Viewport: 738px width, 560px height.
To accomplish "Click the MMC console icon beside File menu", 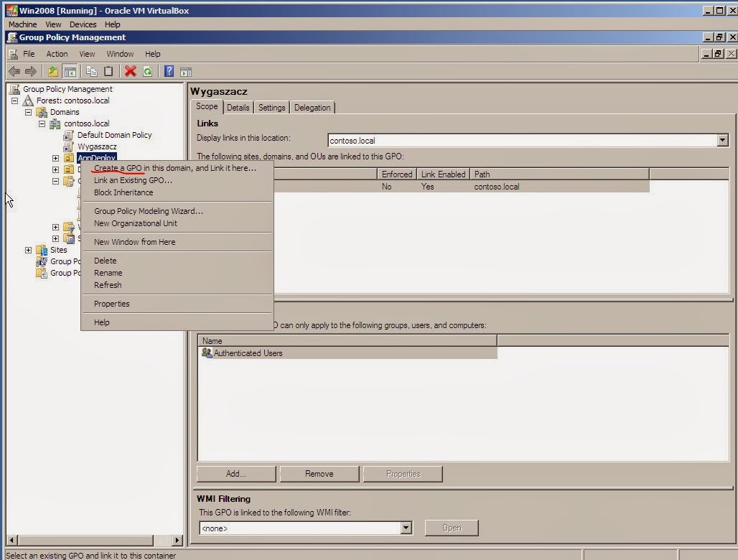I will click(13, 54).
